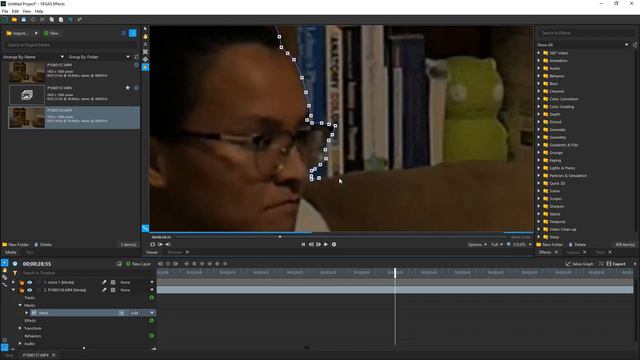The width and height of the screenshot is (640, 360).
Task: Click the timeline playhead marker
Action: tap(395, 273)
